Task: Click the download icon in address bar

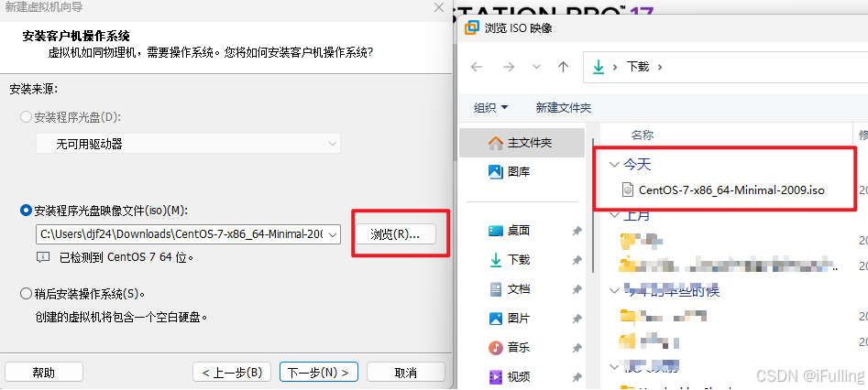Action: (599, 67)
